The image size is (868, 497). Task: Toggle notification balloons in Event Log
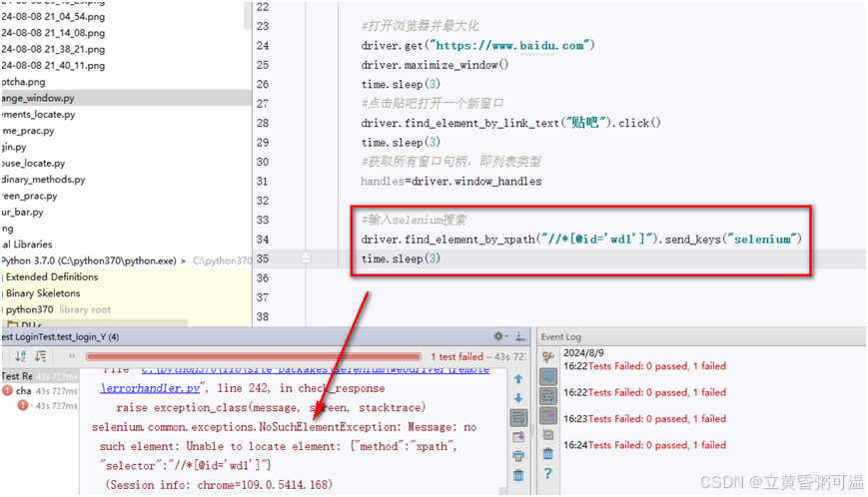[x=548, y=377]
